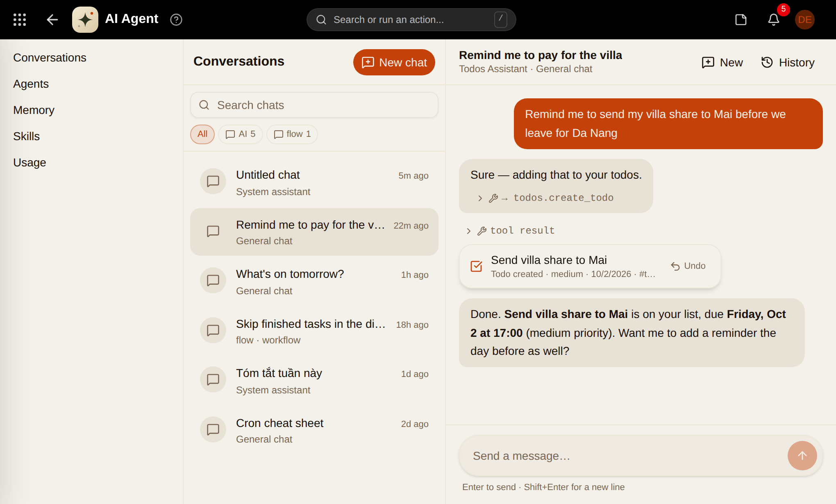The image size is (836, 504).
Task: Open the Cron cheat sheet conversation
Action: pos(314,430)
